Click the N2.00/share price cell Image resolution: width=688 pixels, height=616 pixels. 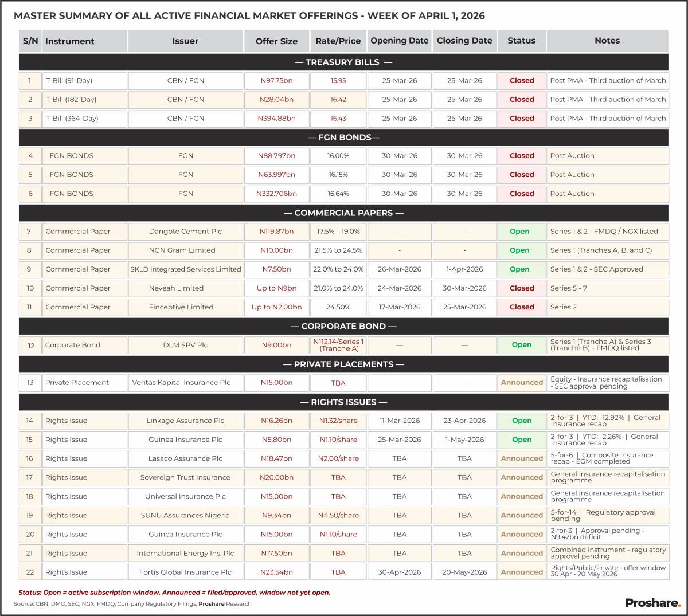[338, 458]
